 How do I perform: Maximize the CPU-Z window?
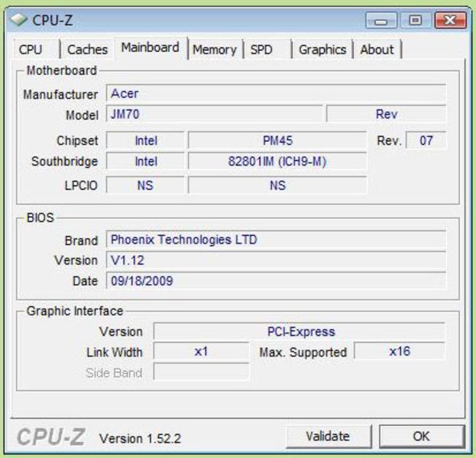point(416,21)
